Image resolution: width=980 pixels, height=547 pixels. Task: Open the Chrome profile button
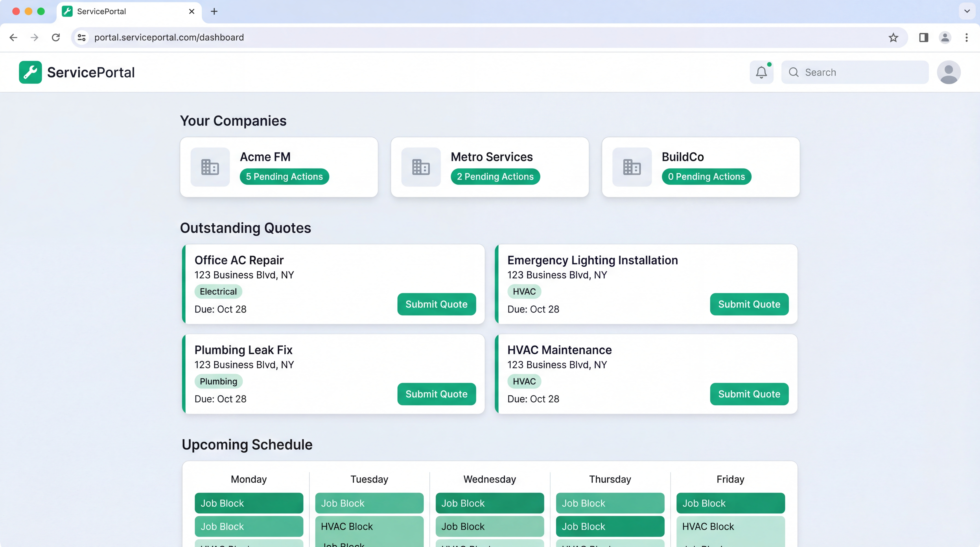(945, 37)
